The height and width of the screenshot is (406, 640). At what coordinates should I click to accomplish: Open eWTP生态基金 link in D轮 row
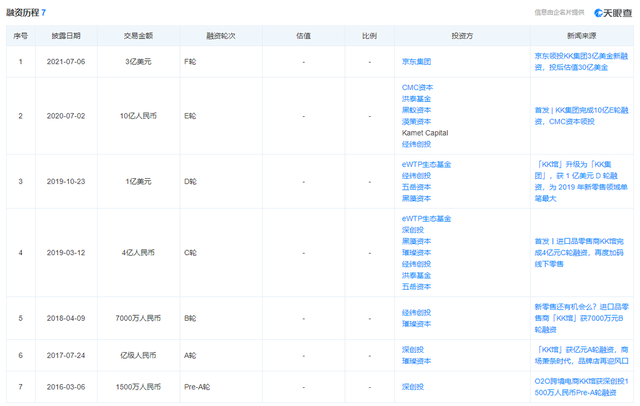[427, 164]
